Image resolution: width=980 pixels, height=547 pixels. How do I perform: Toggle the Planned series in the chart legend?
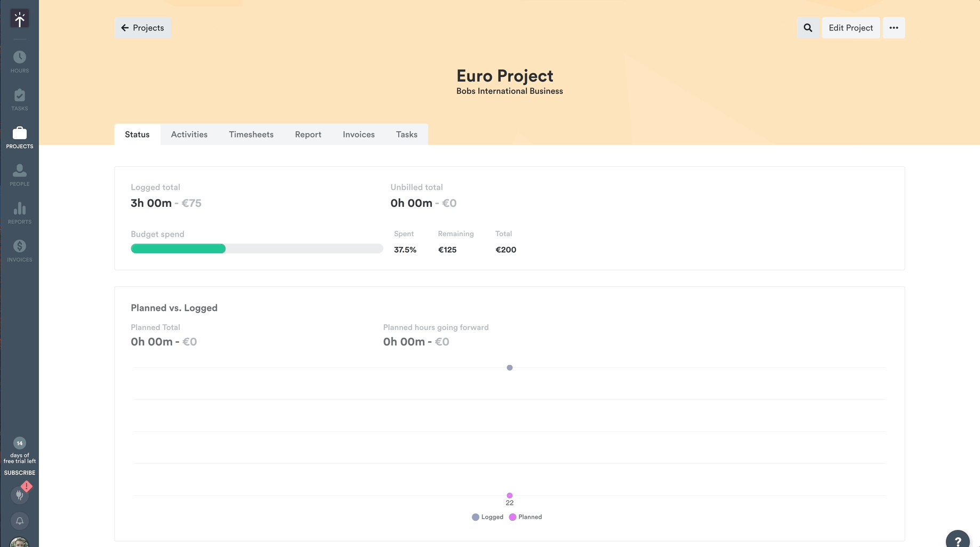[x=525, y=517]
